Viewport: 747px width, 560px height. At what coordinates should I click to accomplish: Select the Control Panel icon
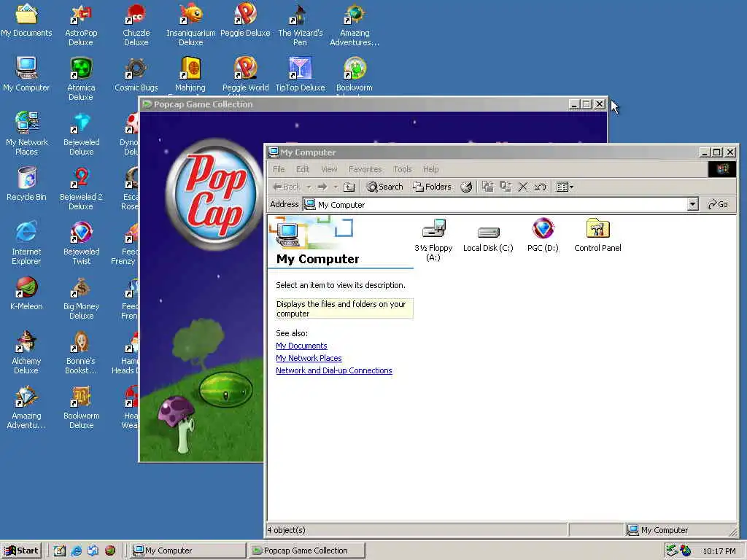pos(597,235)
